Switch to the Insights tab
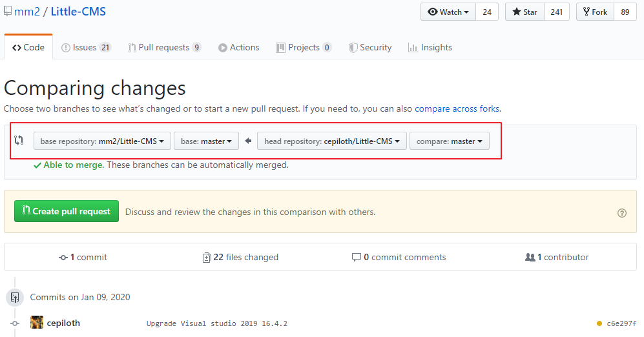644x337 pixels. point(430,47)
